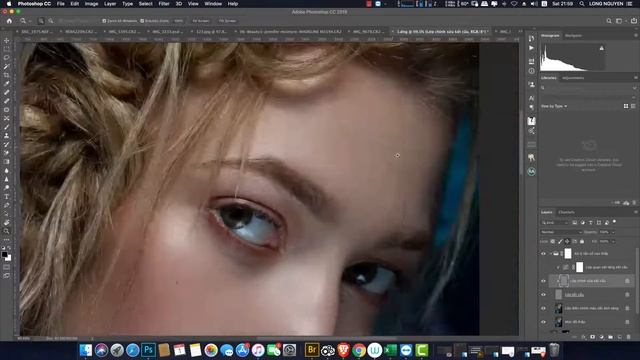640x360 pixels.
Task: Click the Fit Screen button
Action: (x=200, y=21)
